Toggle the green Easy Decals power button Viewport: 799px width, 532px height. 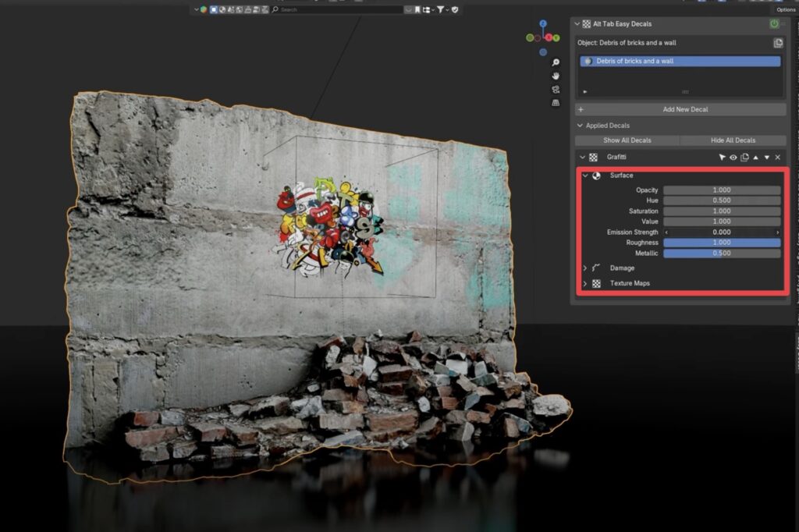click(774, 24)
